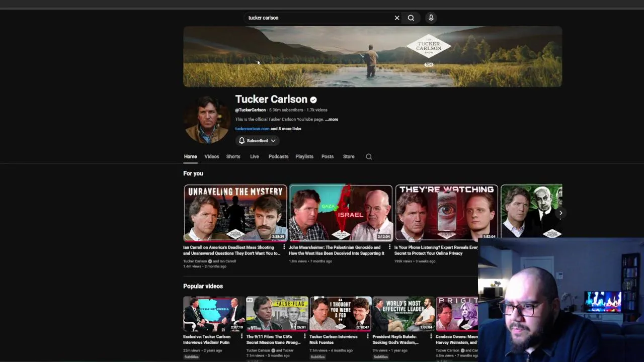The width and height of the screenshot is (644, 362).
Task: Open three-dot menu for President Nayib Bukele video
Action: point(431,336)
